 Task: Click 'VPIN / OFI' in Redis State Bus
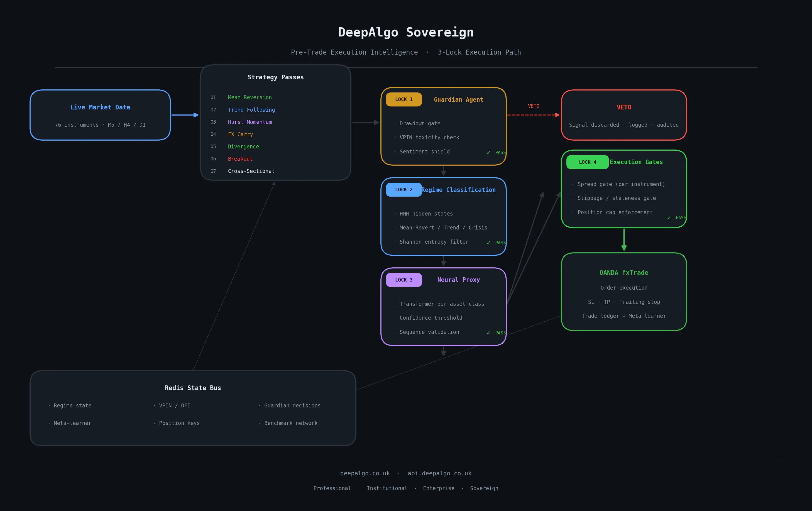point(174,406)
